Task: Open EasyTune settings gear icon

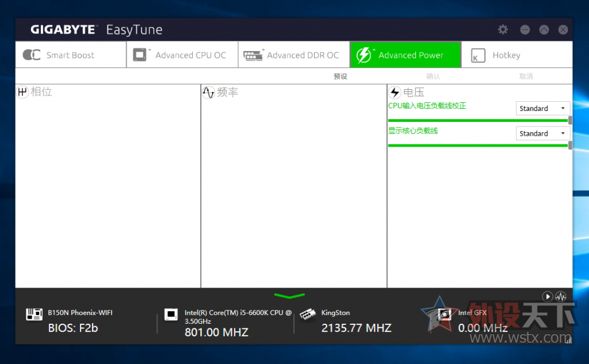Action: [x=503, y=29]
